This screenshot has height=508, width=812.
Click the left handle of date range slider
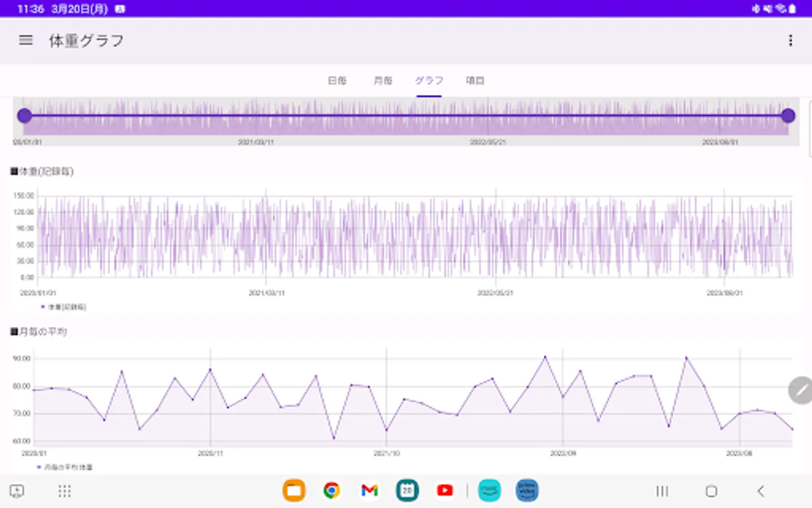click(24, 116)
